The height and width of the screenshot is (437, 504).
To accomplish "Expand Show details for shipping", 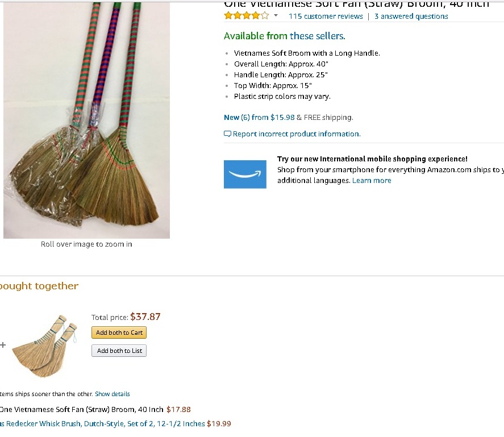I will 112,394.
